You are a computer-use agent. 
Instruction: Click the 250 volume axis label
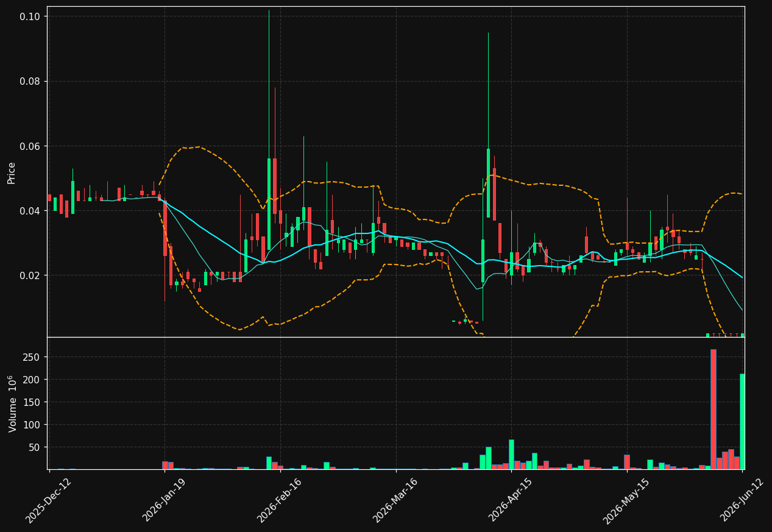point(32,357)
